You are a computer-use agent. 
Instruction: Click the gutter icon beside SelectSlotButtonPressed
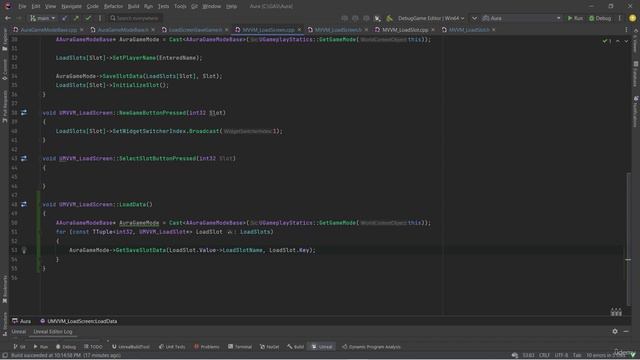click(x=24, y=158)
